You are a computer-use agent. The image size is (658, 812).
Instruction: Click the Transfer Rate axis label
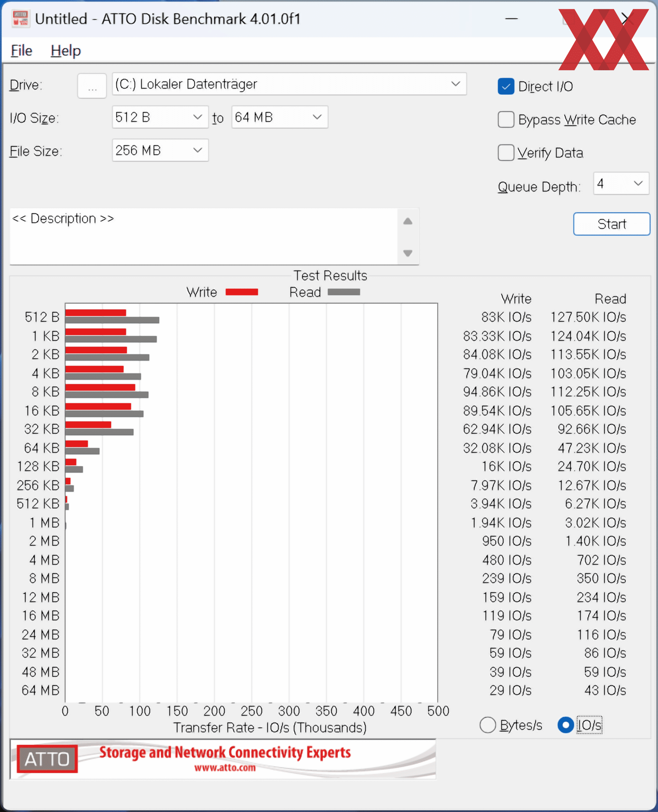270,728
